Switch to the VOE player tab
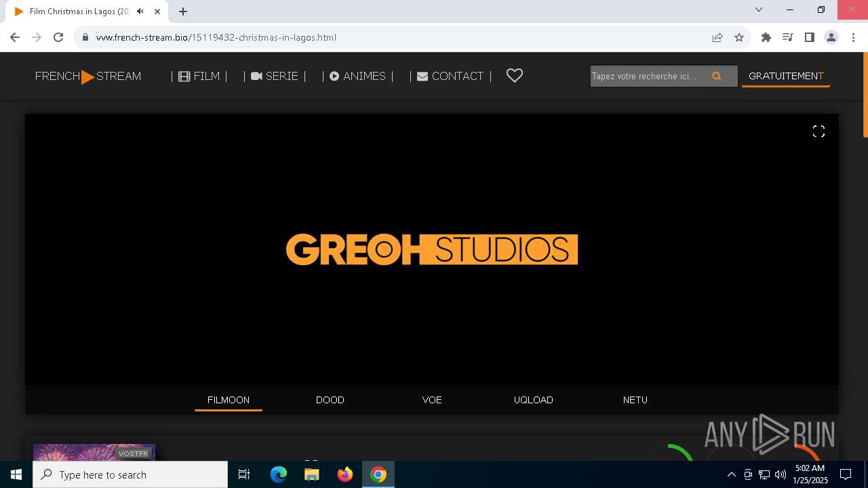The image size is (868, 488). coord(432,400)
